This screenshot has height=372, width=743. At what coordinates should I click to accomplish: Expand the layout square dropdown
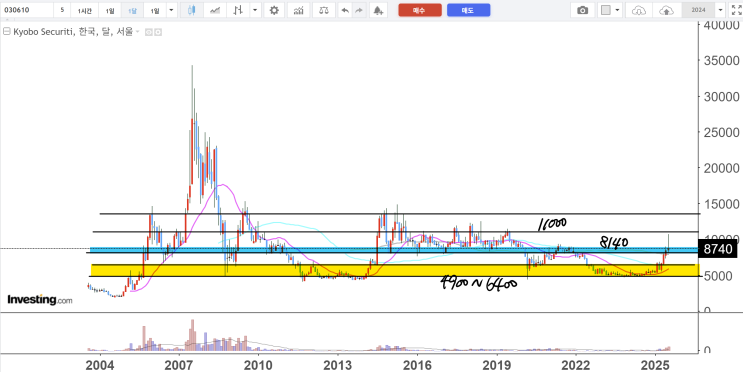tap(617, 10)
